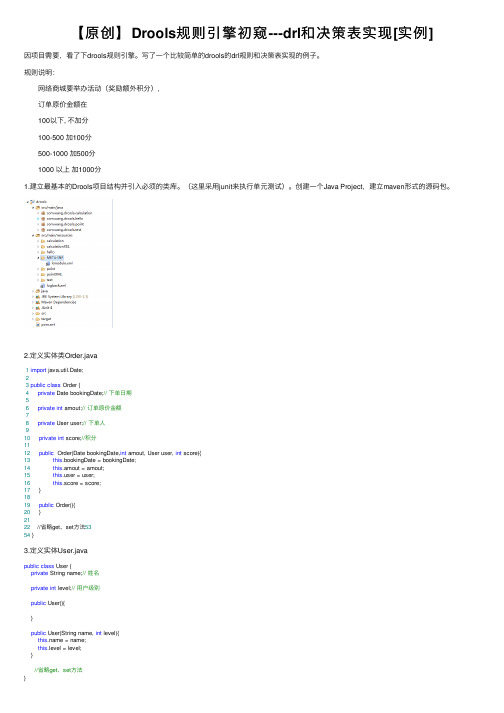Click the kmodule.xml file icon
504x713 pixels.
click(48, 263)
